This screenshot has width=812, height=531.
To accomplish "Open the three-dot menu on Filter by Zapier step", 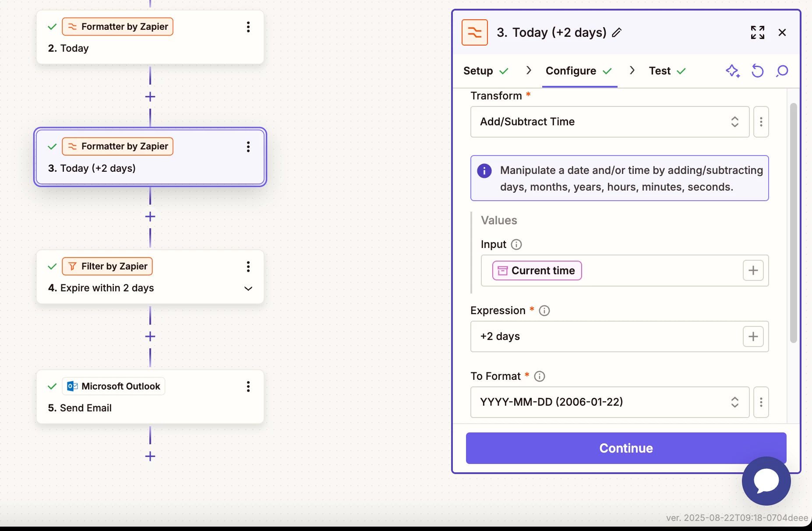I will click(x=248, y=266).
